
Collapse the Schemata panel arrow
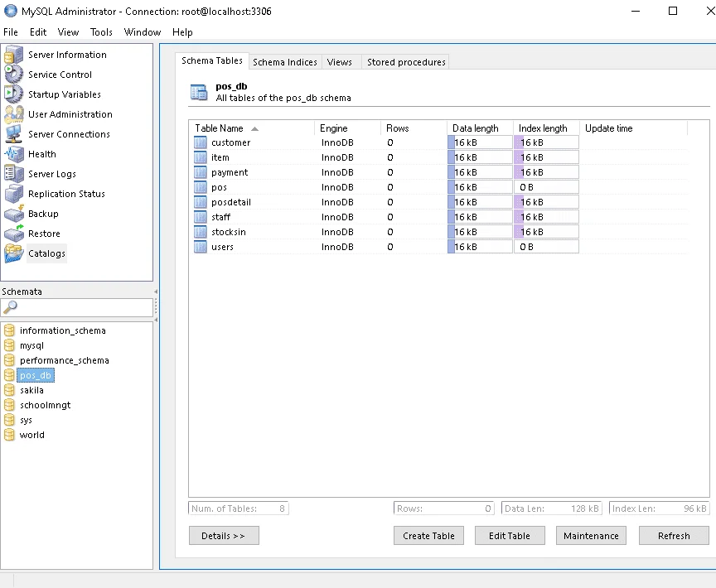click(x=156, y=292)
